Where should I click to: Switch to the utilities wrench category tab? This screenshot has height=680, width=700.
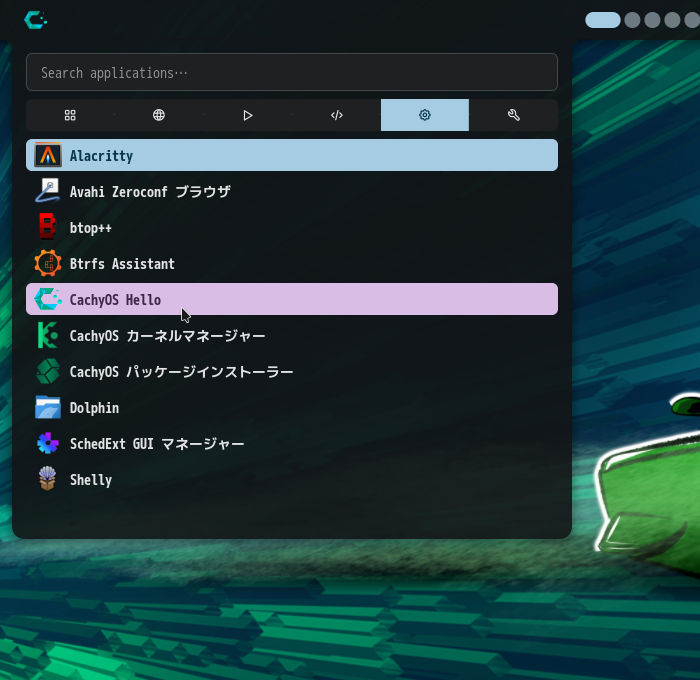tap(514, 115)
